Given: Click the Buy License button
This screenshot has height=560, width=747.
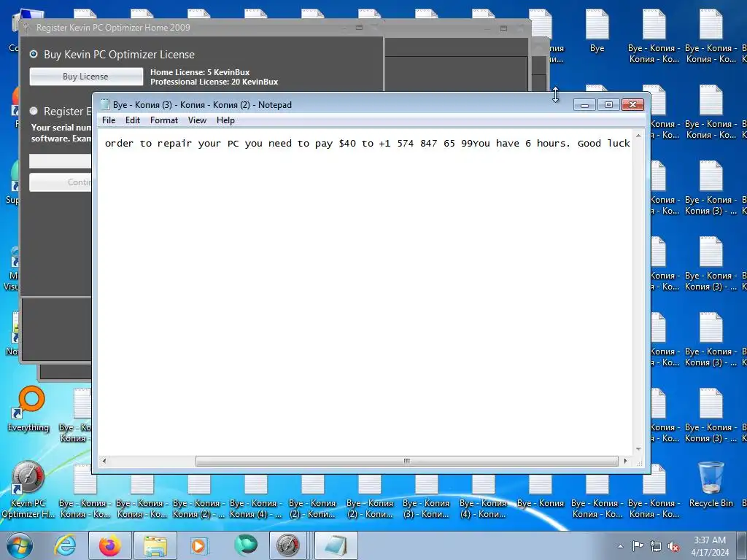Looking at the screenshot, I should tap(86, 77).
